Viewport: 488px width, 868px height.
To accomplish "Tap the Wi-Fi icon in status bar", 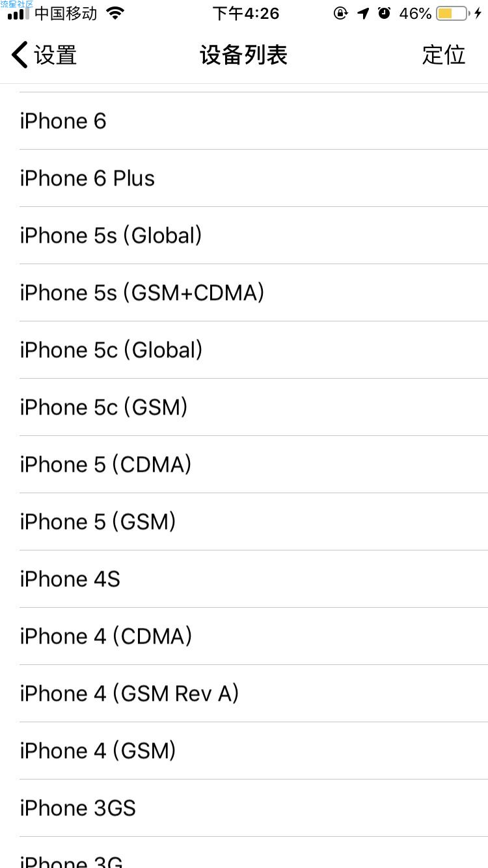I will pos(115,13).
